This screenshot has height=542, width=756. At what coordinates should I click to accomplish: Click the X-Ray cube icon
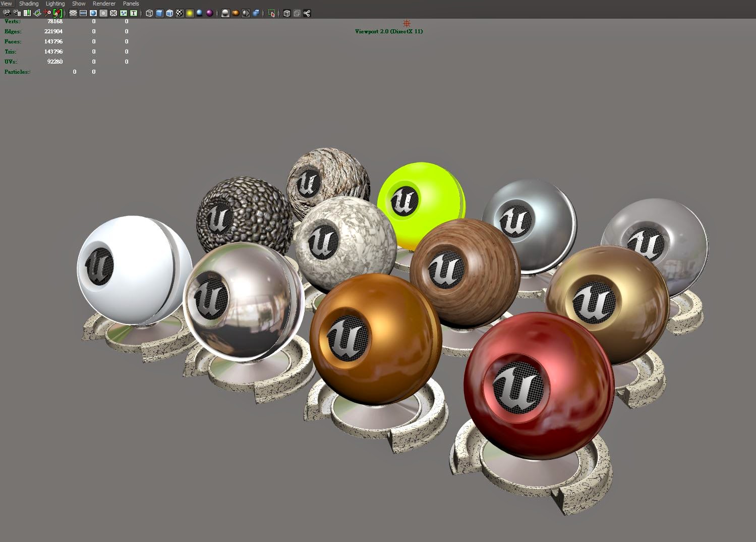click(x=287, y=13)
